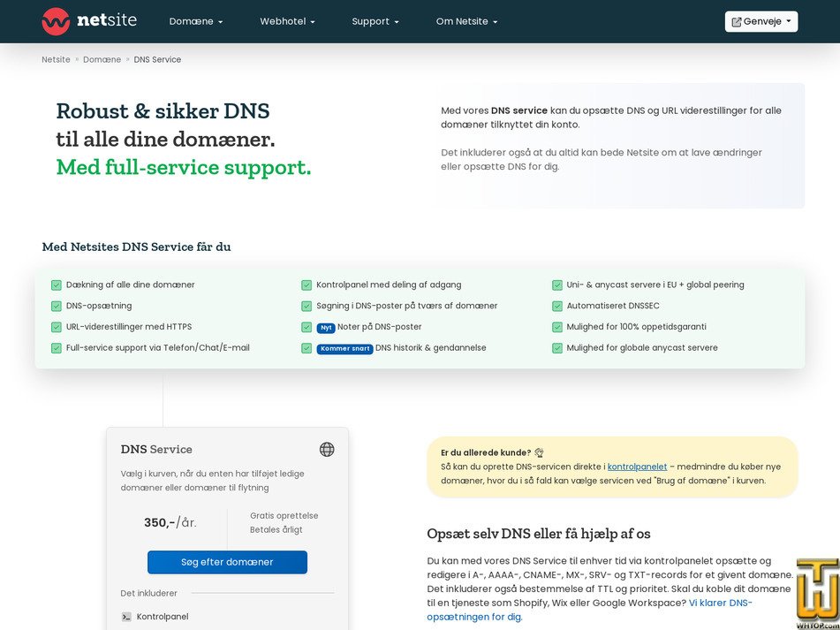This screenshot has width=840, height=630.
Task: Click checkmark icon beside DNS-opsætning
Action: pyautogui.click(x=57, y=306)
